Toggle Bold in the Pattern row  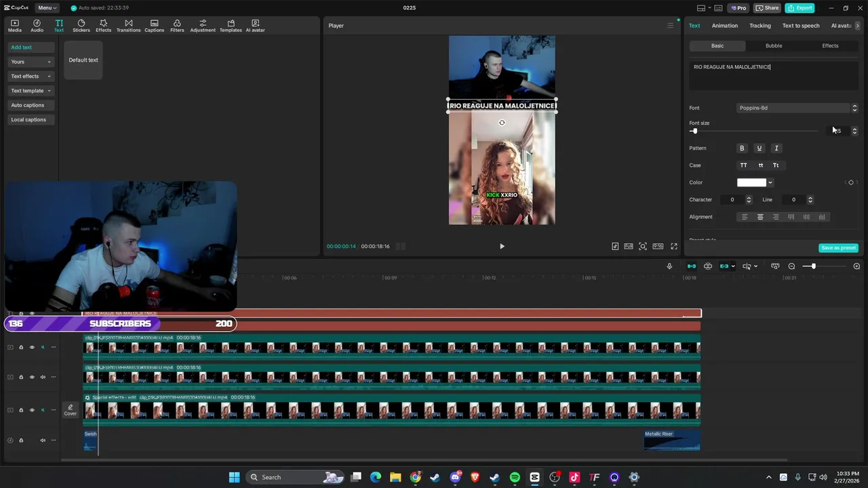tap(742, 148)
